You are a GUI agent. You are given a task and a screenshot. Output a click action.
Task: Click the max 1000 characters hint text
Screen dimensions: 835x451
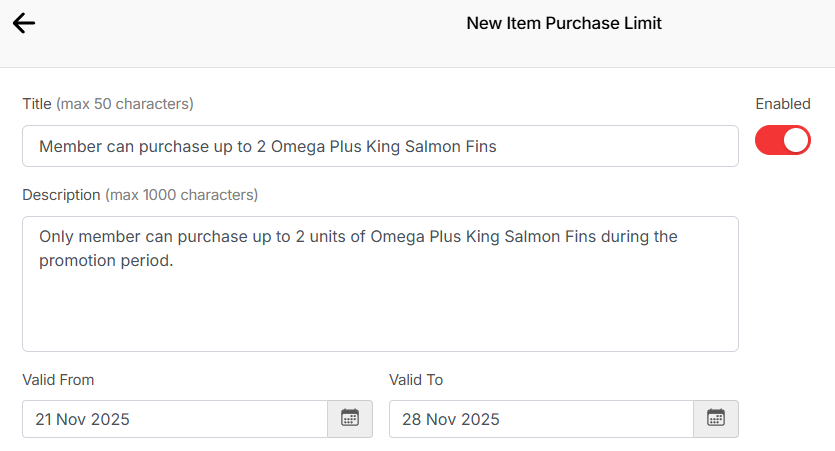tap(182, 195)
